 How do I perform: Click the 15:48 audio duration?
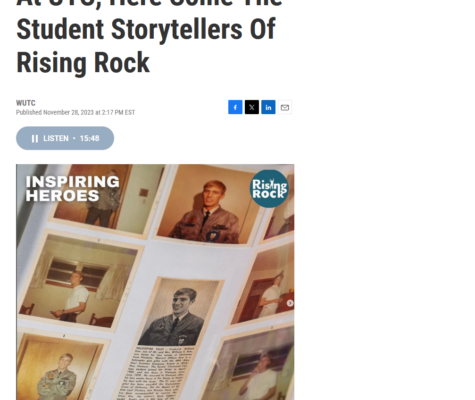89,138
